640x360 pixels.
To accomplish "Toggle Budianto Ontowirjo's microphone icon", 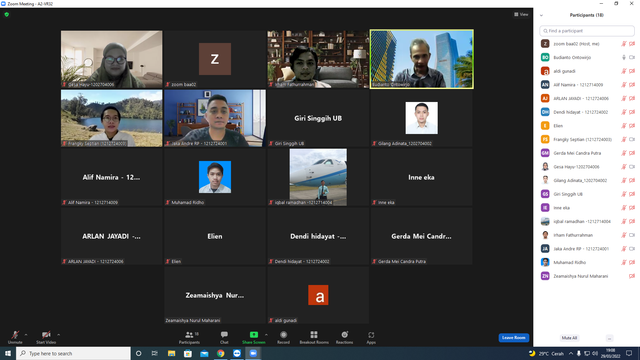I will [624, 58].
